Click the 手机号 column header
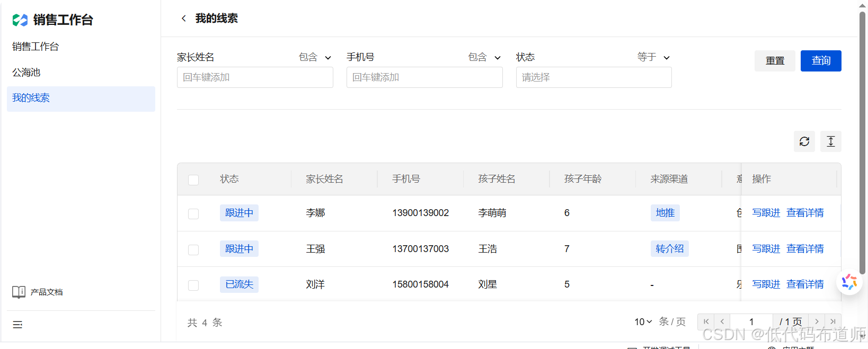 pyautogui.click(x=406, y=179)
